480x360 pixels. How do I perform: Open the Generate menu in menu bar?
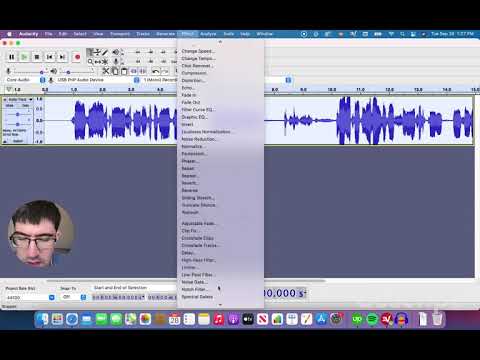166,34
